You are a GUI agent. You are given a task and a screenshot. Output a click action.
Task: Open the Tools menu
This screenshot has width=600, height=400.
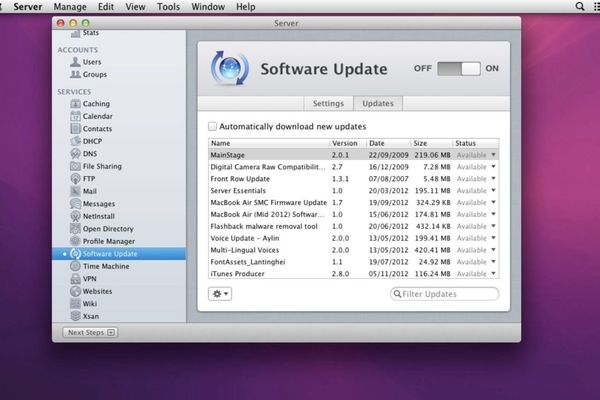(x=168, y=7)
